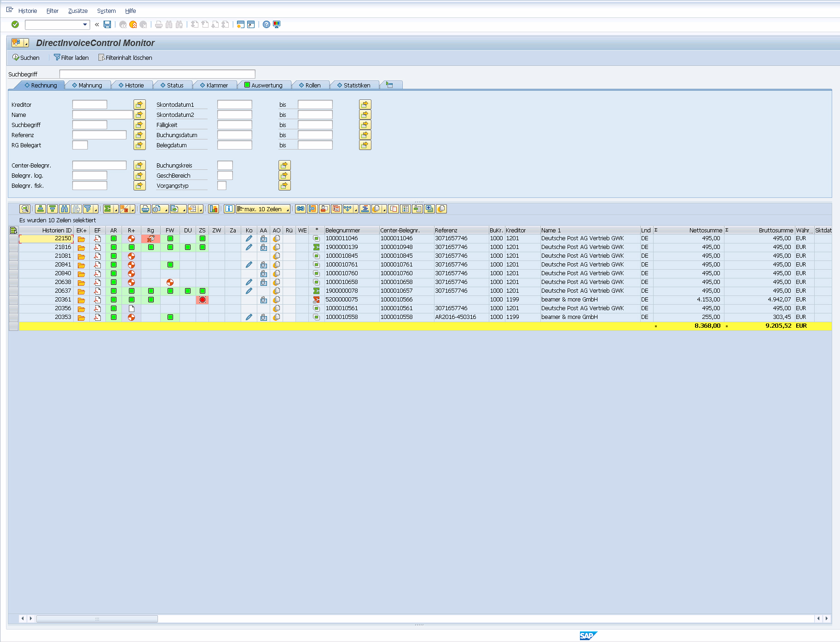Open the transaction command field dropdown
The image size is (840, 642).
(85, 24)
